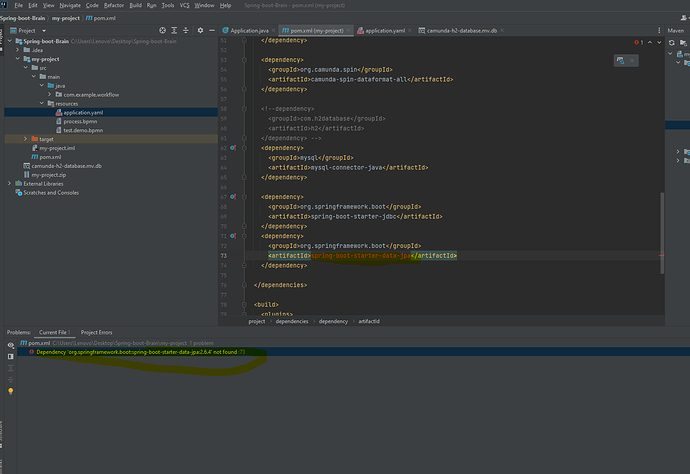690x474 pixels.
Task: Collapse the resources folder
Action: coord(42,103)
